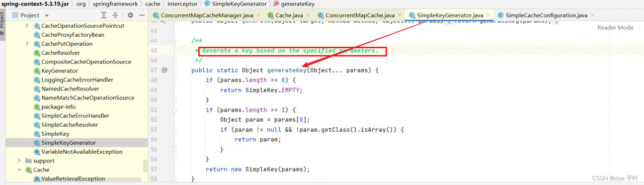Expand the support folder
This screenshot has height=185, width=644.
coord(19,161)
